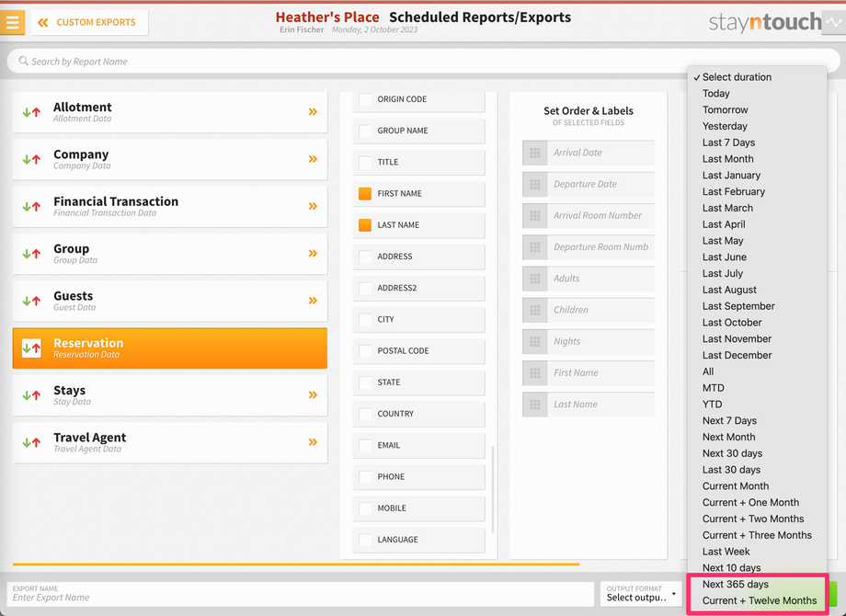Grab the Arrival Room Number drag handle
This screenshot has height=616, width=846.
click(534, 216)
